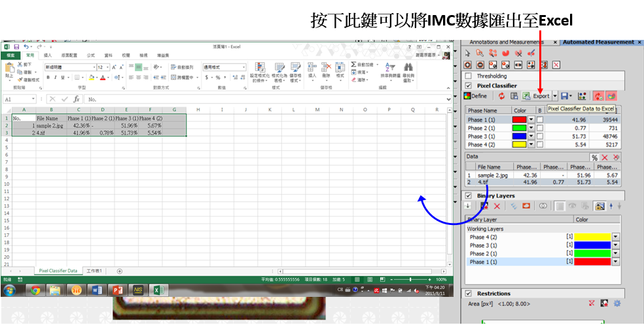Click the circle-with-minus binary tool icon
The image size is (644, 325).
tap(480, 65)
